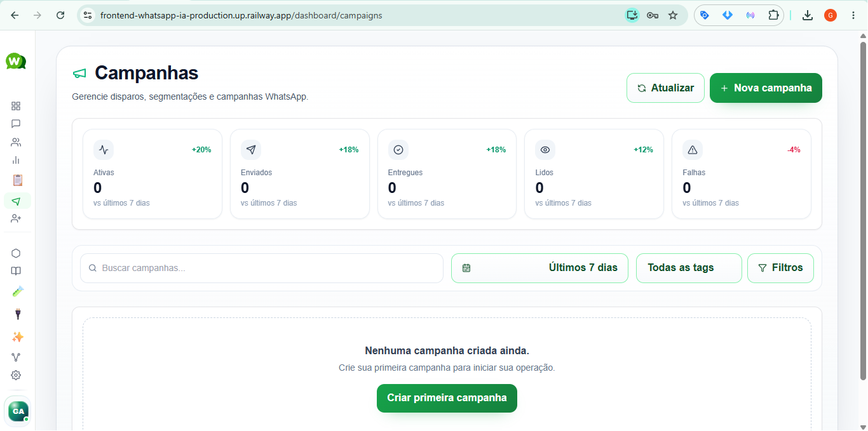Open the browser downloads icon
The image size is (868, 431).
pyautogui.click(x=808, y=15)
